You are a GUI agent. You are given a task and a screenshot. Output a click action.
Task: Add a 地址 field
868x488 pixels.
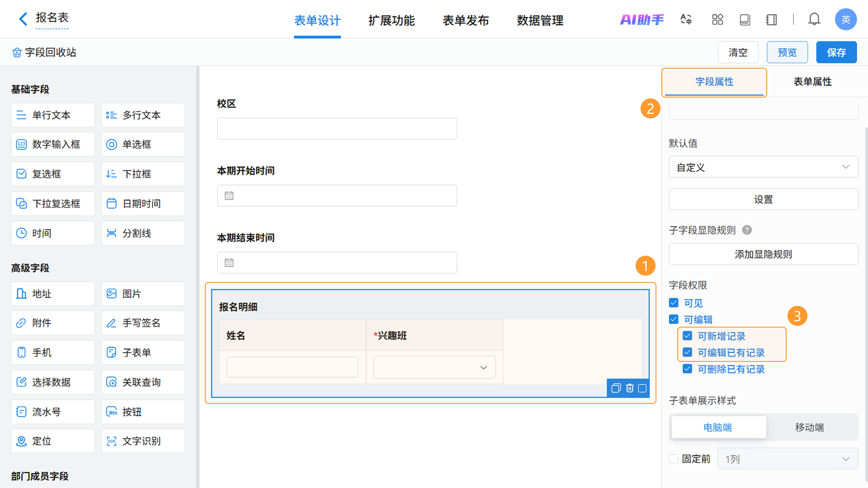point(53,294)
